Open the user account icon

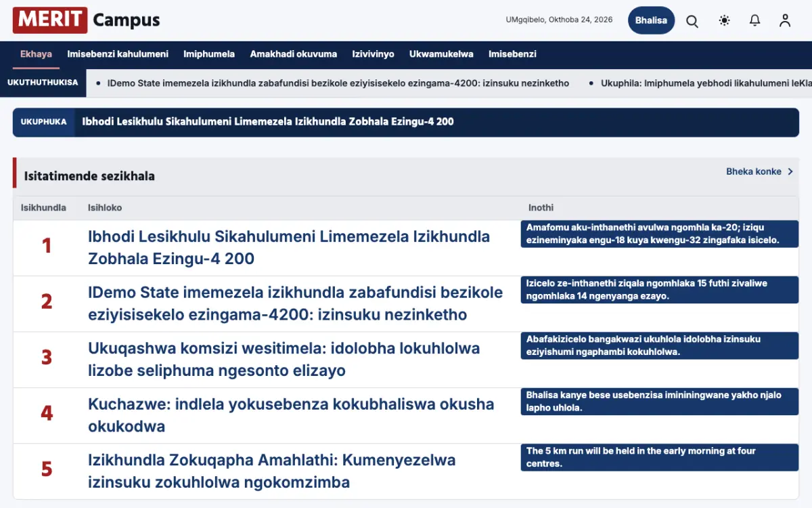tap(785, 21)
